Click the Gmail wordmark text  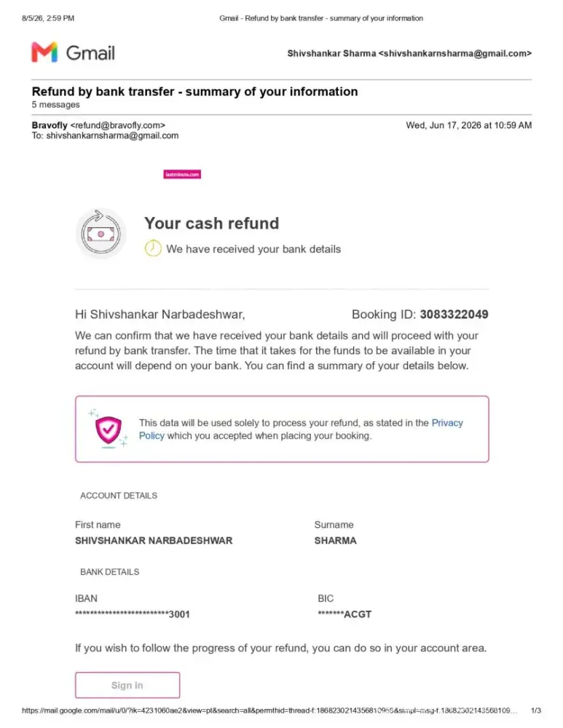(x=90, y=53)
